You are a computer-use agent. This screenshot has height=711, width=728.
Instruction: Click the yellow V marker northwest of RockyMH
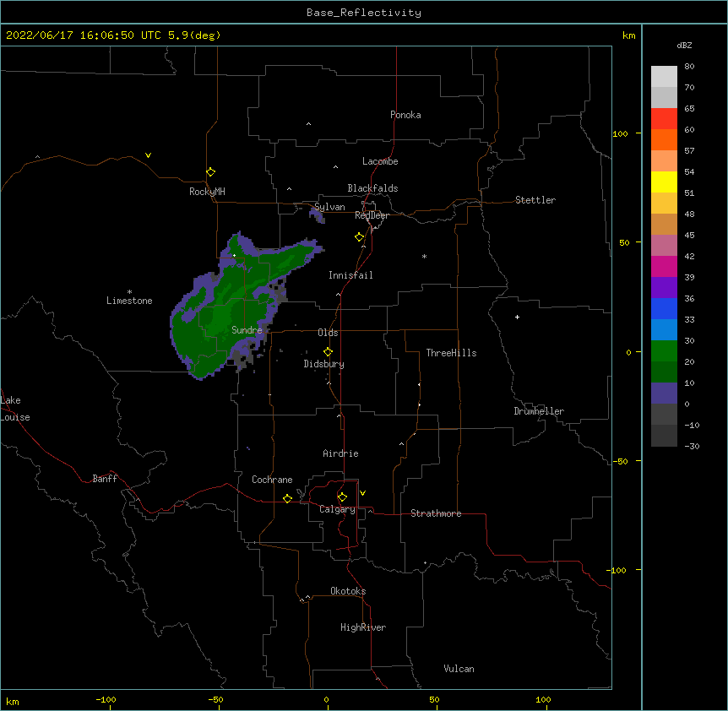pos(148,155)
